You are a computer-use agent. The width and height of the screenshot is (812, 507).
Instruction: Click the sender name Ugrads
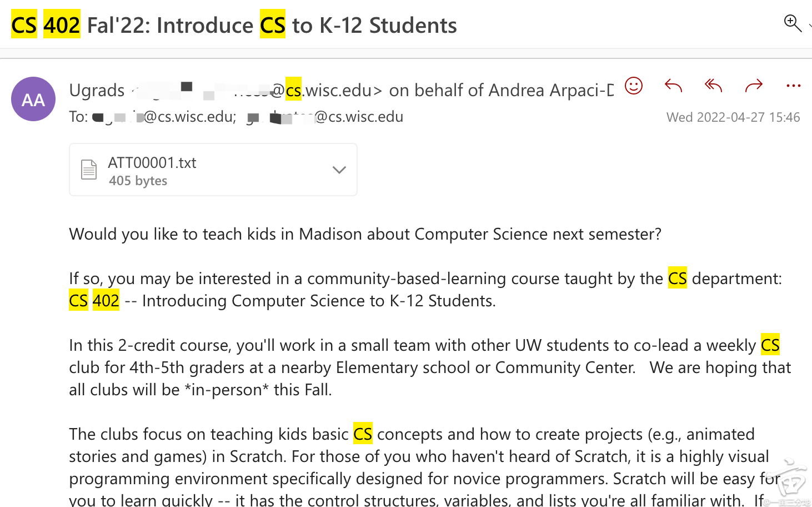click(97, 90)
